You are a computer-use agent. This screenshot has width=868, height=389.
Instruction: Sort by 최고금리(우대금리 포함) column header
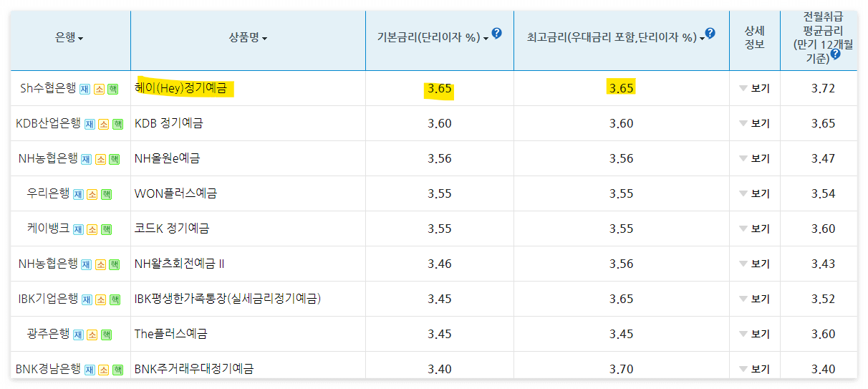point(616,38)
